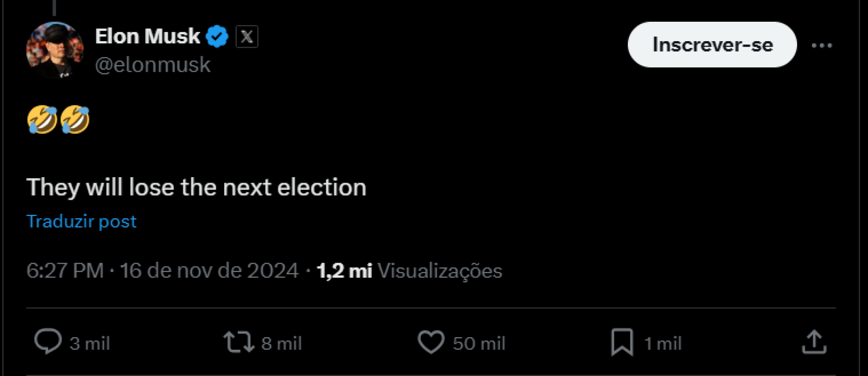Viewport: 868px width, 376px height.
Task: Click the repost arrows icon
Action: (x=238, y=342)
